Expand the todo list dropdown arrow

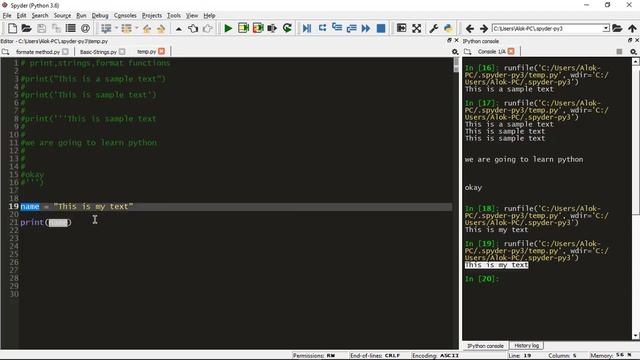[x=136, y=28]
